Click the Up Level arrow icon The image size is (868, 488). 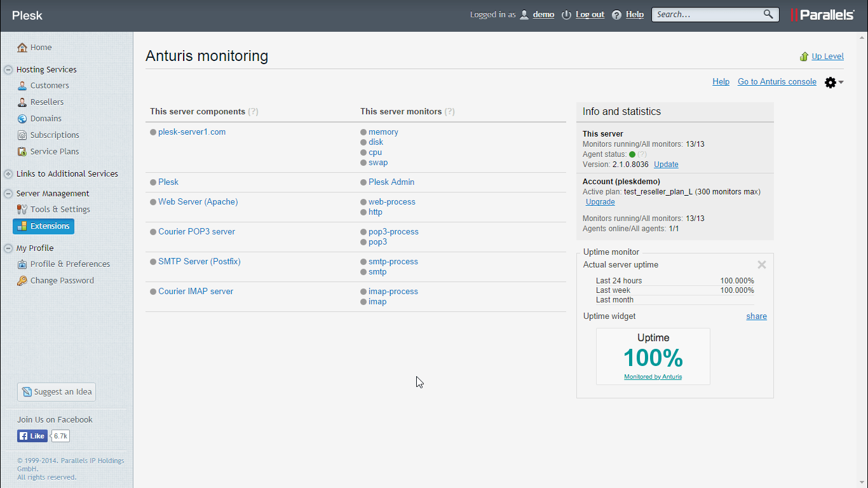804,57
